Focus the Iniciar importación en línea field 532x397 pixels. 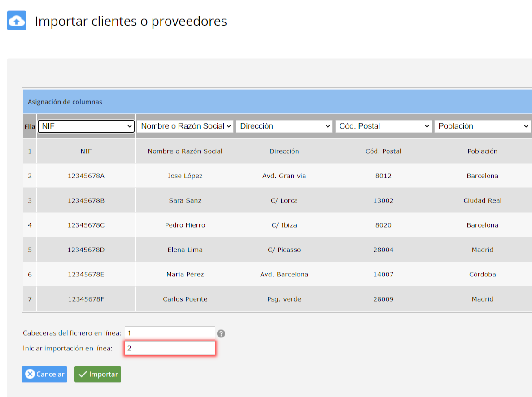point(170,348)
